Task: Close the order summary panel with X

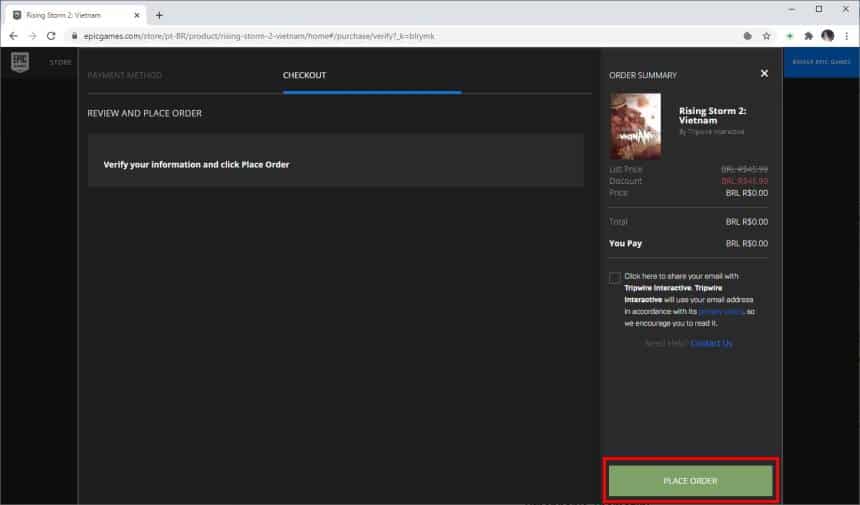Action: pos(764,73)
